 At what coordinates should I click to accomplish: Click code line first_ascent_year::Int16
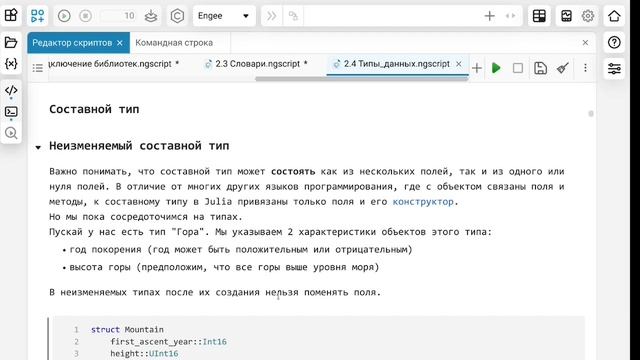click(168, 342)
